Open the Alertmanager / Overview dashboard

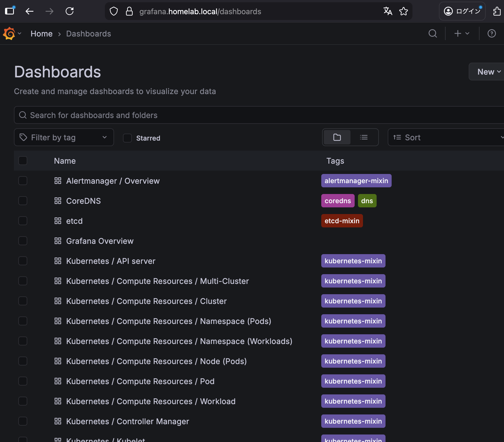[x=113, y=181]
